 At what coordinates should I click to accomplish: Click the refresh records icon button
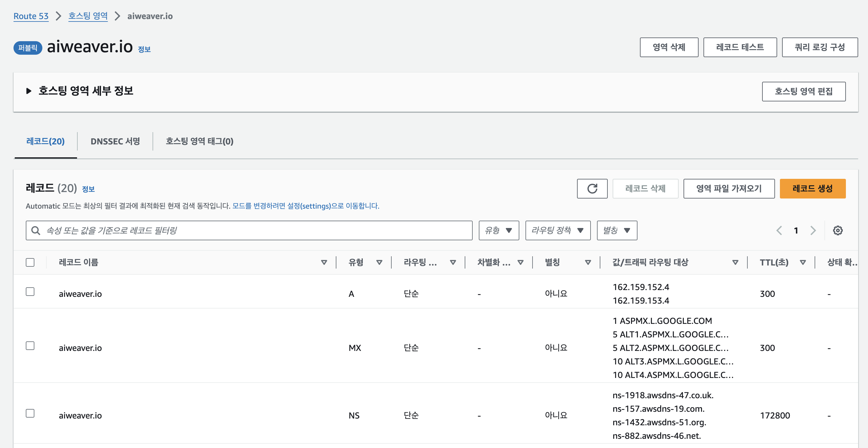click(592, 189)
